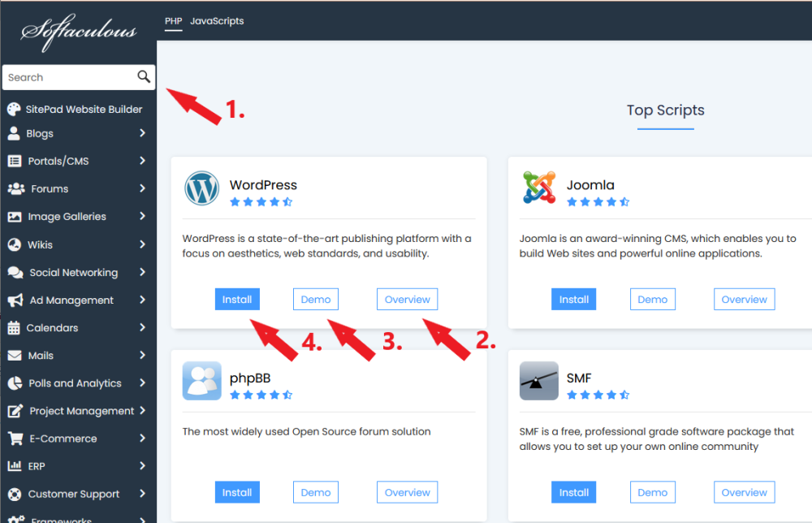Focus the Search input field
This screenshot has width=812, height=523.
[69, 77]
